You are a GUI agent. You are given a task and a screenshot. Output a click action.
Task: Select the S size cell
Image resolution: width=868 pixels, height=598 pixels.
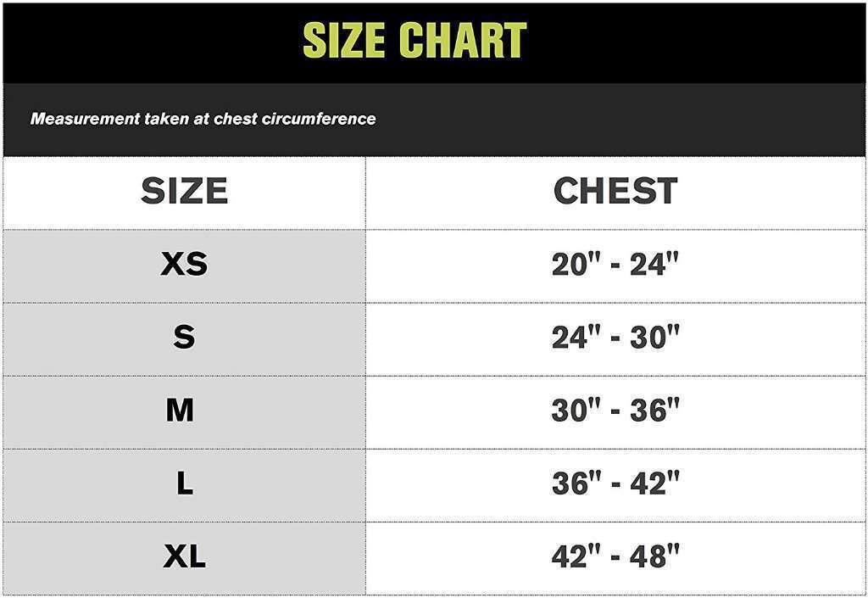(184, 339)
